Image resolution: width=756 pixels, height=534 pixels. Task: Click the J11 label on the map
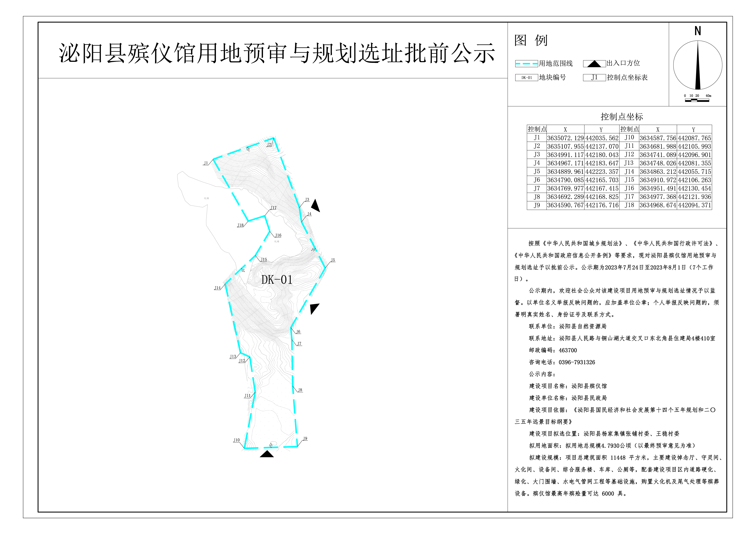pos(247,396)
